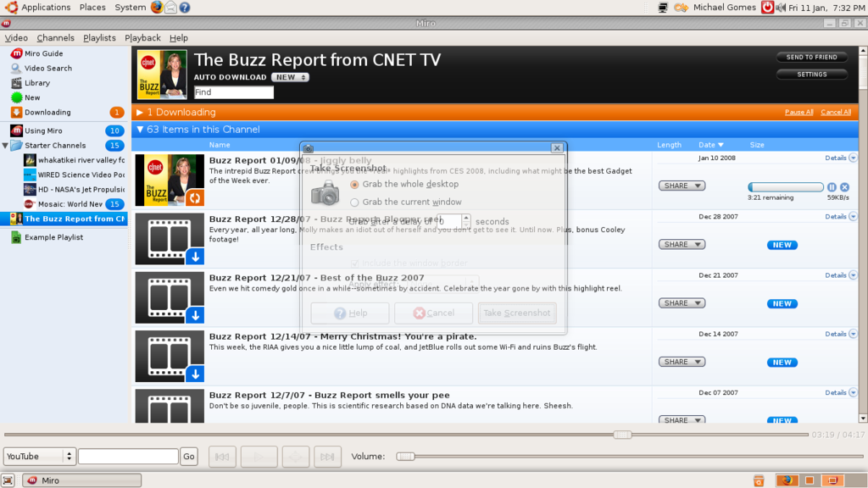Select Grab the current window option
This screenshot has width=868, height=488.
[x=406, y=202]
